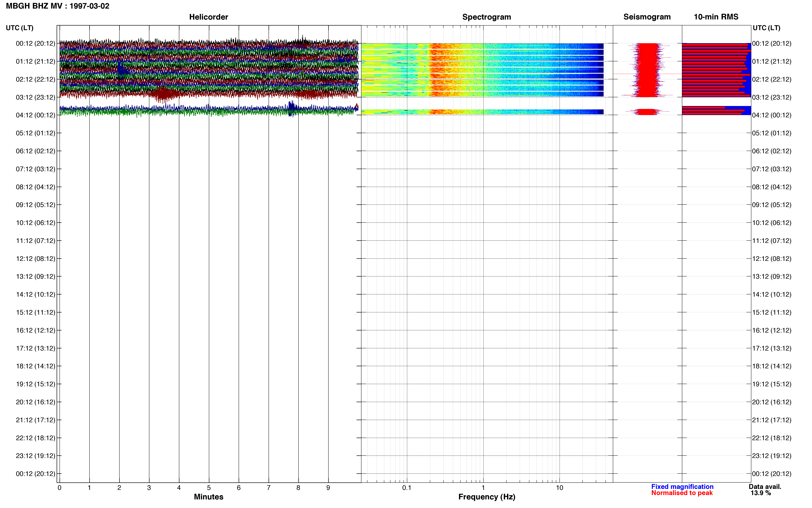Click the isolated spectrogram strip at 04:12

coord(482,112)
